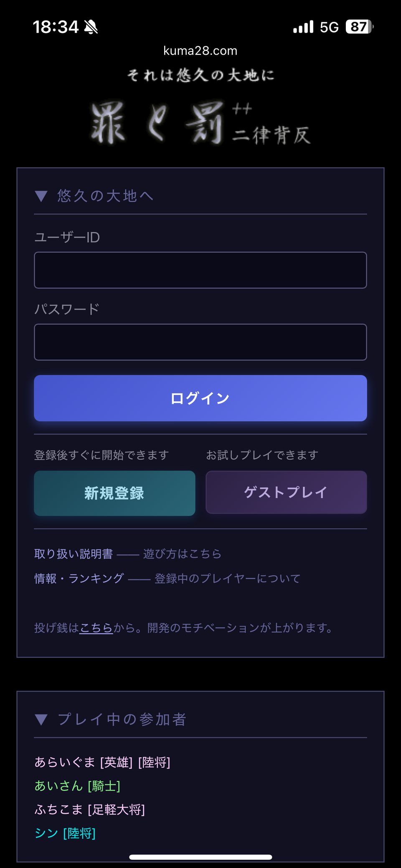Start ゲストプレイ guest mode
Viewport: 401px width, 868px height.
[286, 492]
